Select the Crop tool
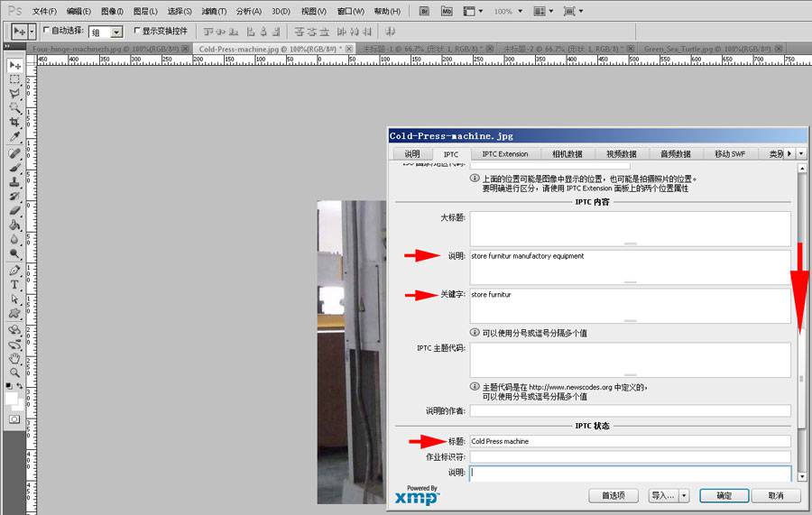Viewport: 812px width, 515px height. tap(15, 123)
